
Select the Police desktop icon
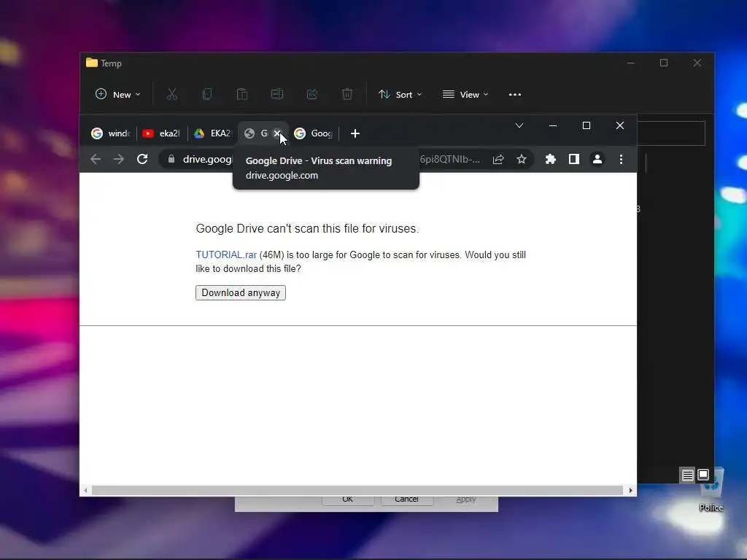711,491
